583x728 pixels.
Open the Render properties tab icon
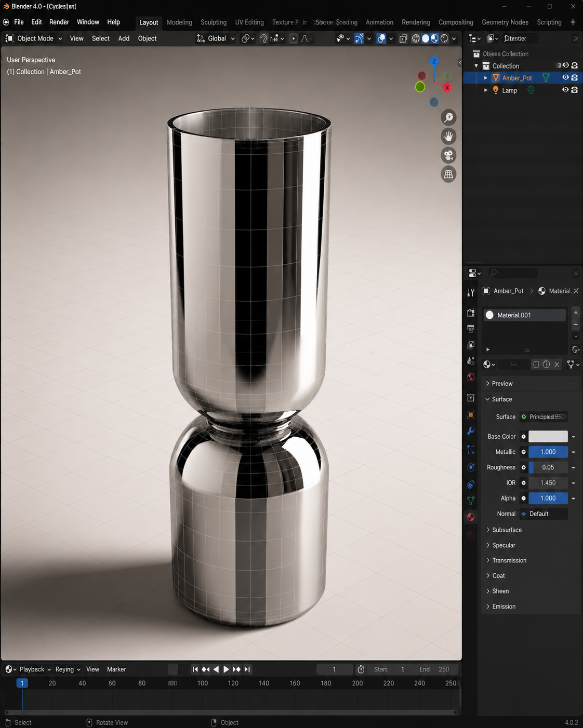[471, 313]
